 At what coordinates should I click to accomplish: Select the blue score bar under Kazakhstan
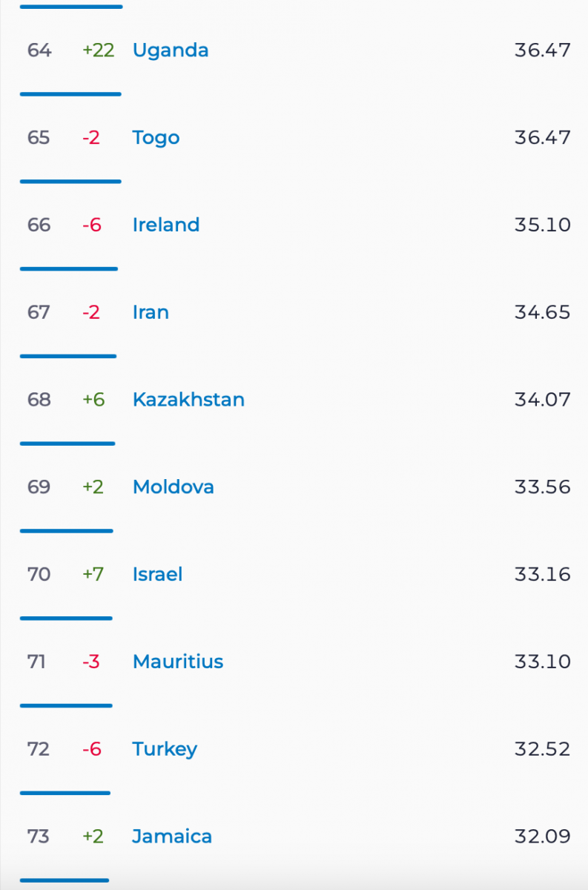click(x=67, y=444)
